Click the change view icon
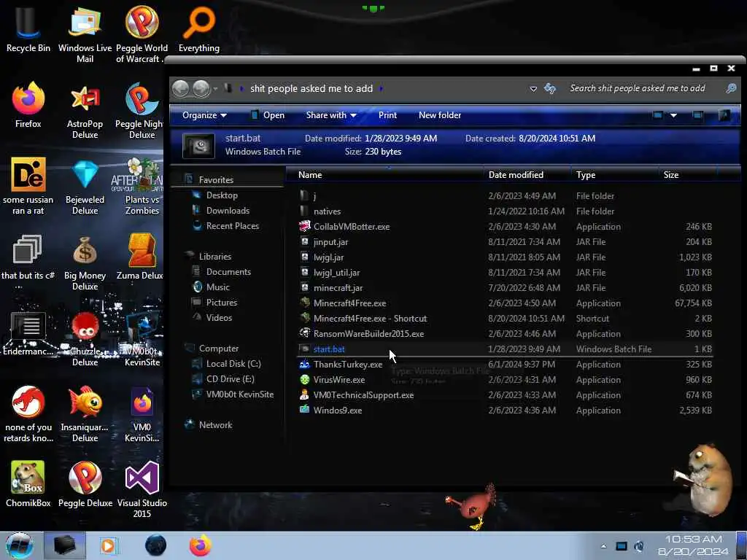747x560 pixels. (657, 115)
